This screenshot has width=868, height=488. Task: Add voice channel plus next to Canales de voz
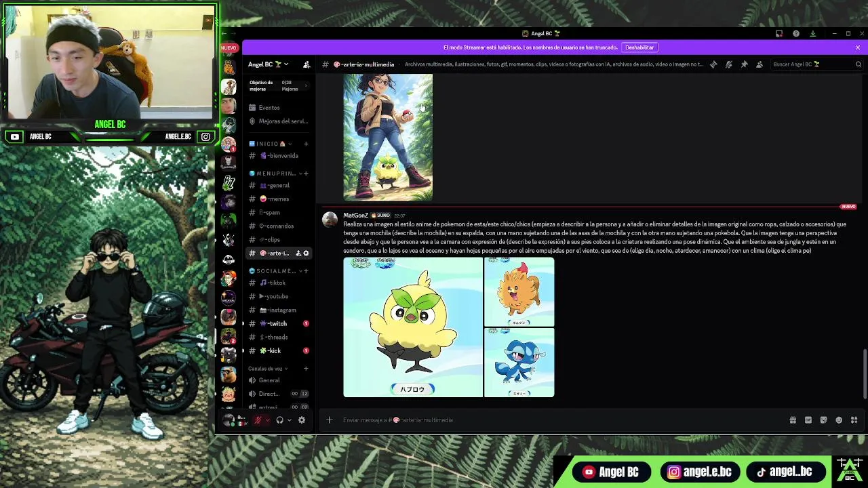(x=306, y=369)
